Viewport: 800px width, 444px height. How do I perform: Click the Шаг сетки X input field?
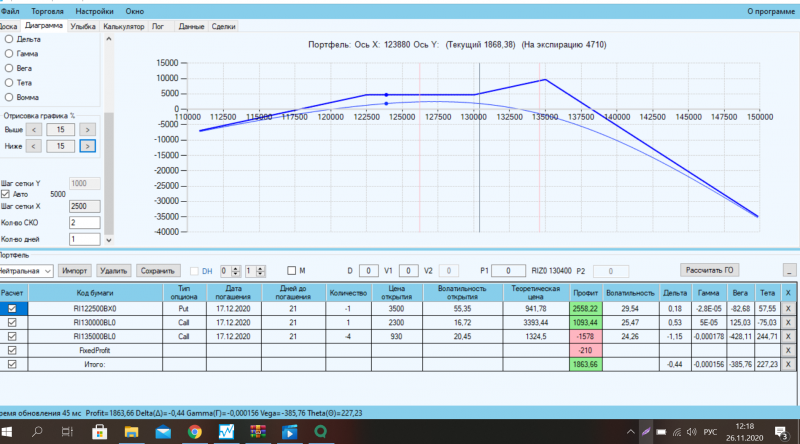point(85,206)
